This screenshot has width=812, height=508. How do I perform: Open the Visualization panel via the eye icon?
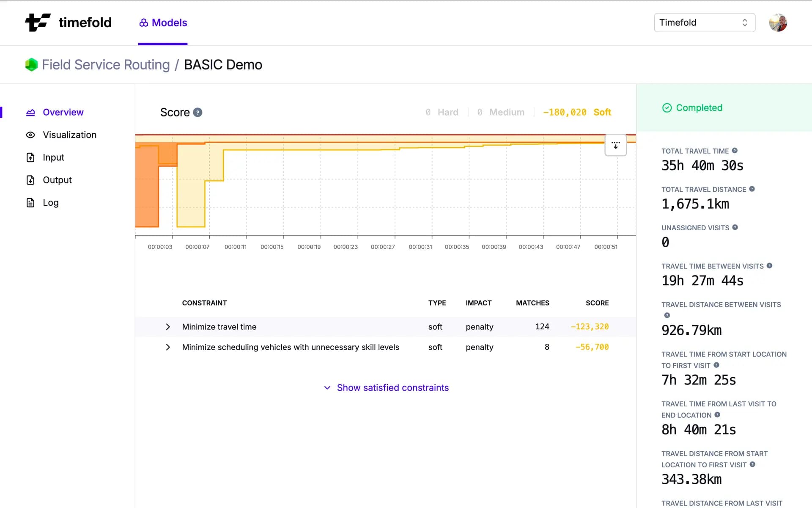[x=31, y=135]
